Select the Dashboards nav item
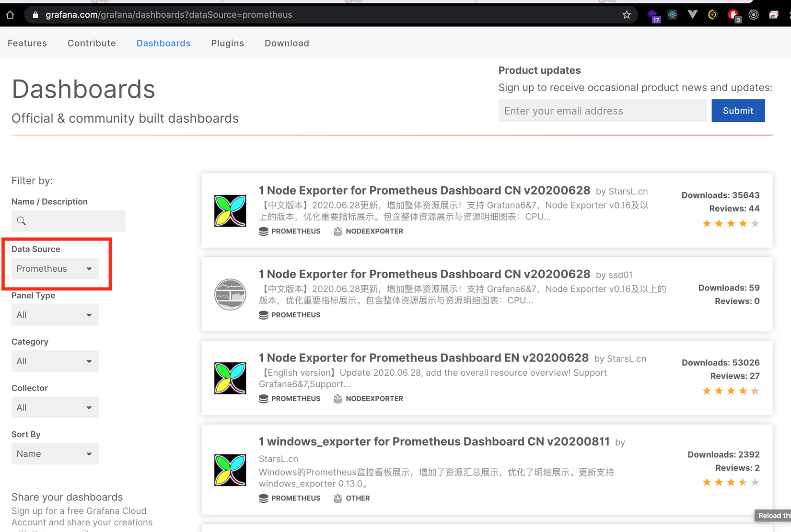This screenshot has height=532, width=791. [163, 43]
